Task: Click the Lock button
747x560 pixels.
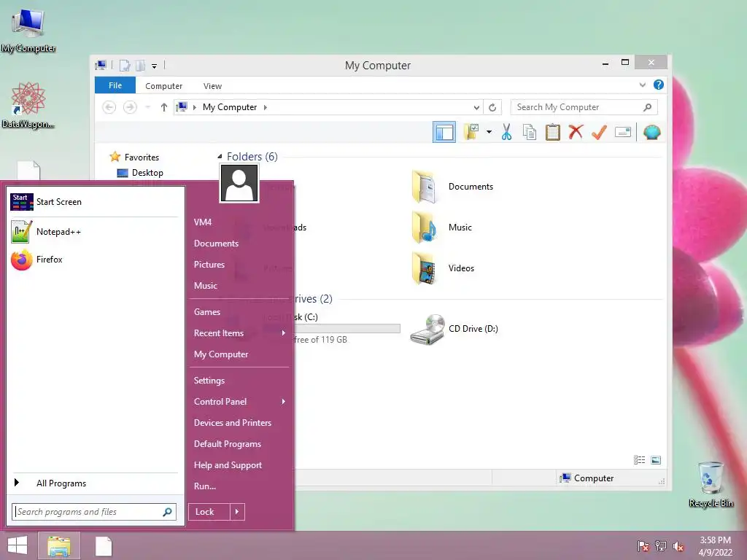Action: [209, 512]
